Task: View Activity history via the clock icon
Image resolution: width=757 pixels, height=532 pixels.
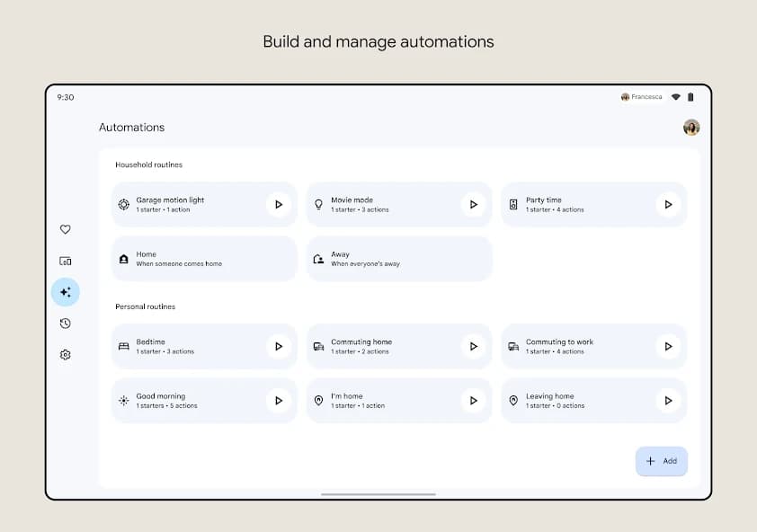Action: pyautogui.click(x=65, y=323)
